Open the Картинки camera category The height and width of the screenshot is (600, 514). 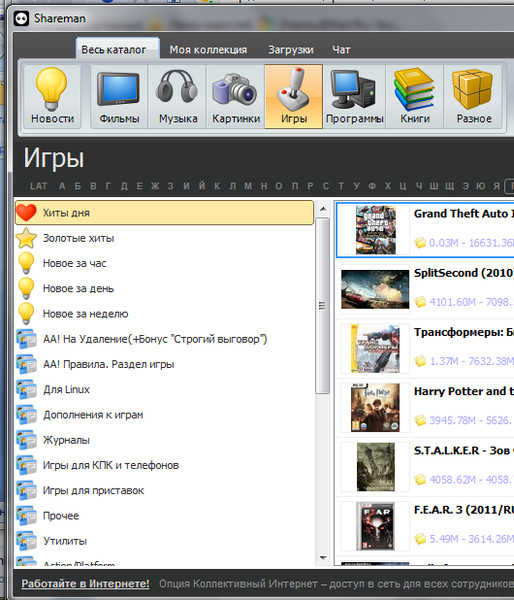[x=235, y=96]
